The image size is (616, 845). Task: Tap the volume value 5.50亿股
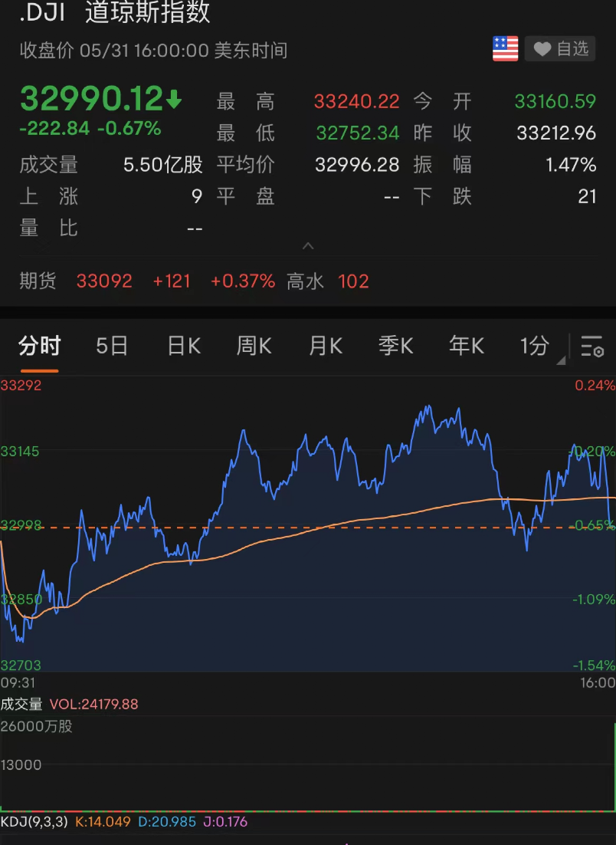tap(162, 165)
